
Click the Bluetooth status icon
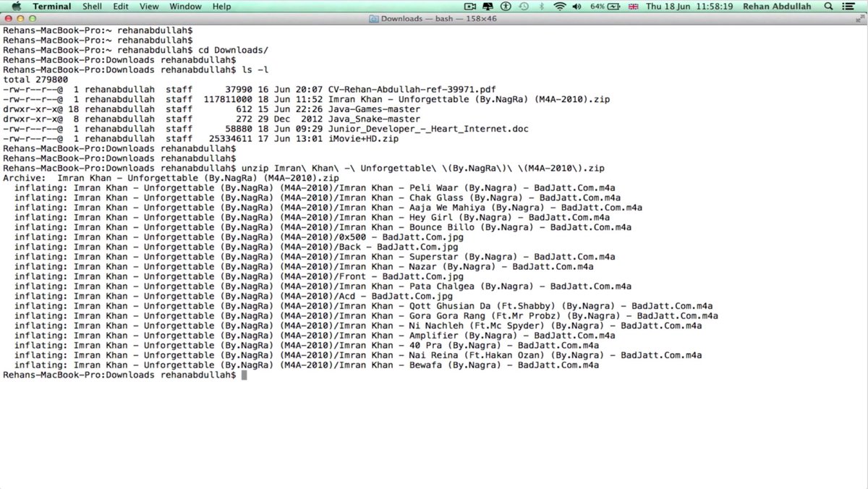pos(541,7)
